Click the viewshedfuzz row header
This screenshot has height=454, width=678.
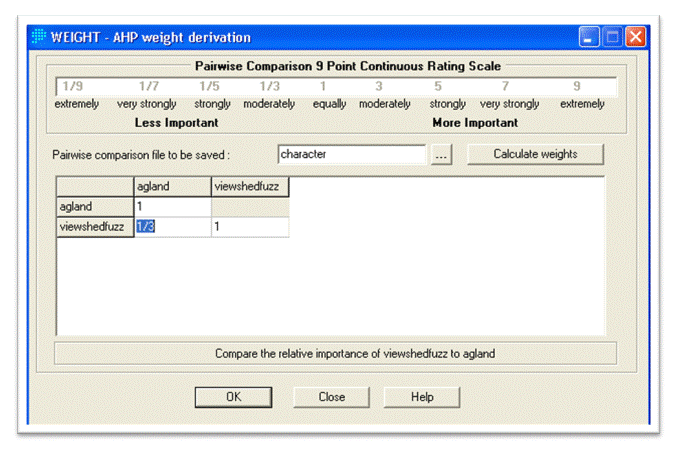95,227
